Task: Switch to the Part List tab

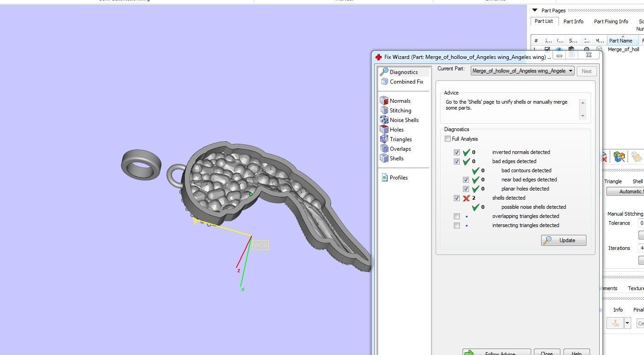Action: (544, 21)
